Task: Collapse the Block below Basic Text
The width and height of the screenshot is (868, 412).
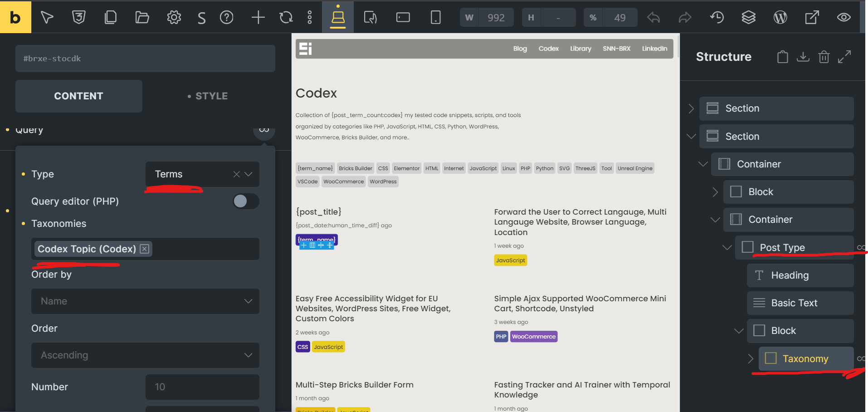Action: (x=739, y=331)
